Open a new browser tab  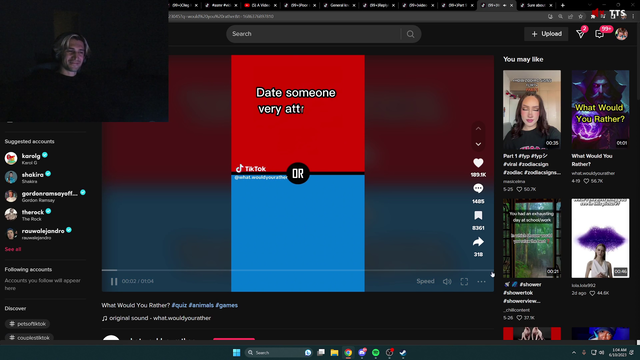(562, 5)
